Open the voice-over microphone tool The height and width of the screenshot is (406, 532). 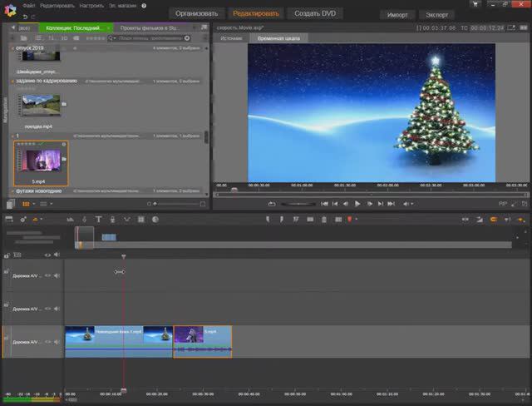tap(113, 220)
